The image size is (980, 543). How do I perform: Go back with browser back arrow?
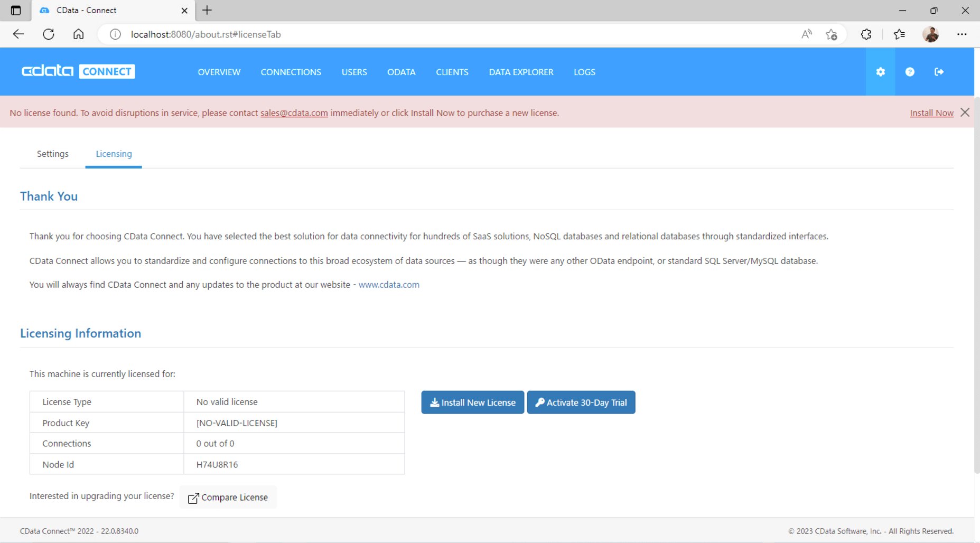[x=18, y=34]
